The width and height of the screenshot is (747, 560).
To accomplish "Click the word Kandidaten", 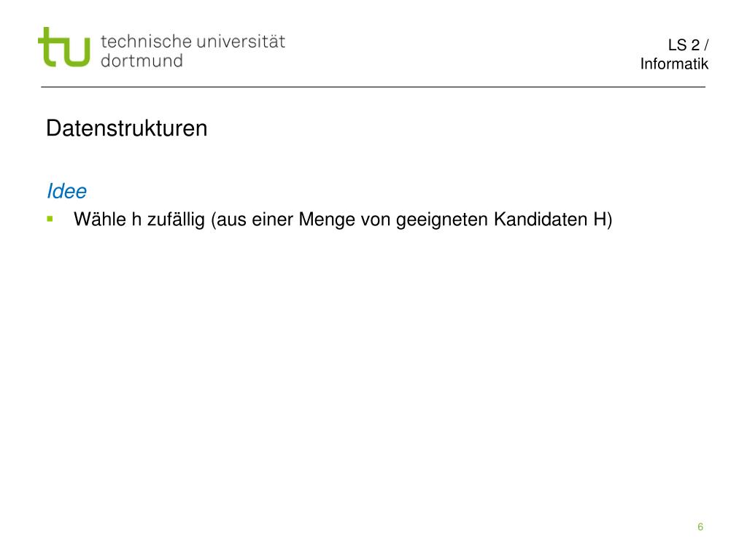I will [541, 219].
